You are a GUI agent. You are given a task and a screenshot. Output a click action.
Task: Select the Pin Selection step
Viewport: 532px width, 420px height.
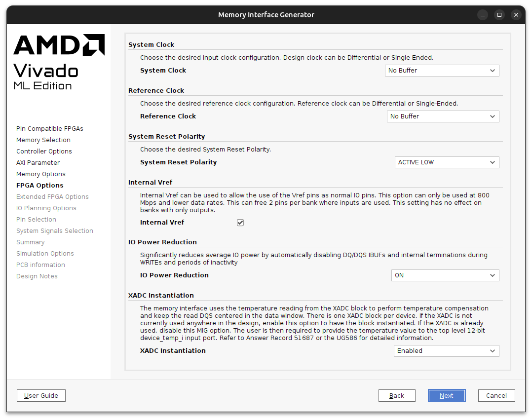click(x=36, y=219)
